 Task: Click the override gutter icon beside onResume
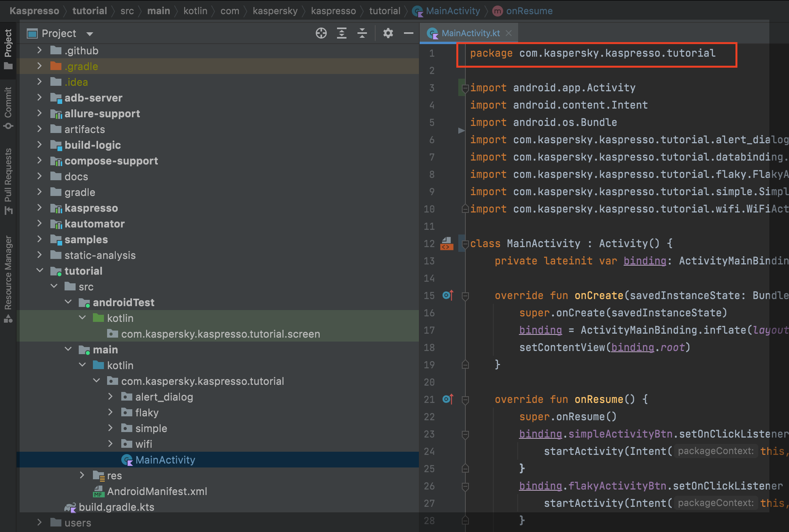coord(448,399)
